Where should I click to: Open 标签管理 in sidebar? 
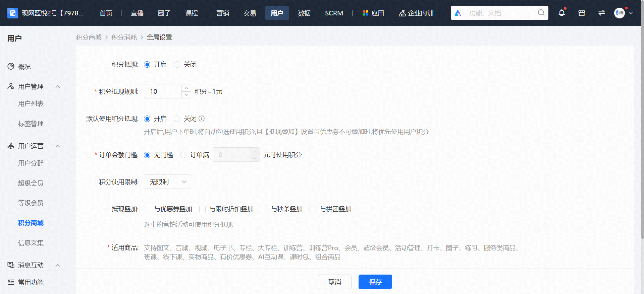tap(31, 124)
